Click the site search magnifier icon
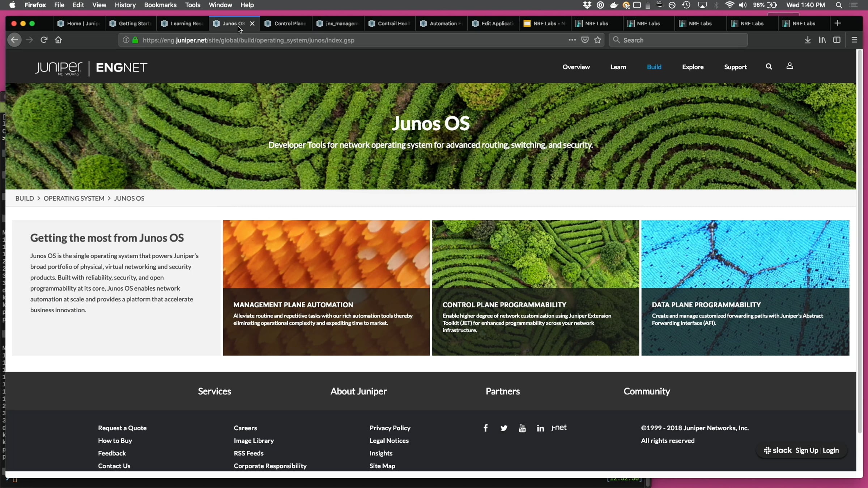Viewport: 868px width, 488px height. (x=769, y=67)
